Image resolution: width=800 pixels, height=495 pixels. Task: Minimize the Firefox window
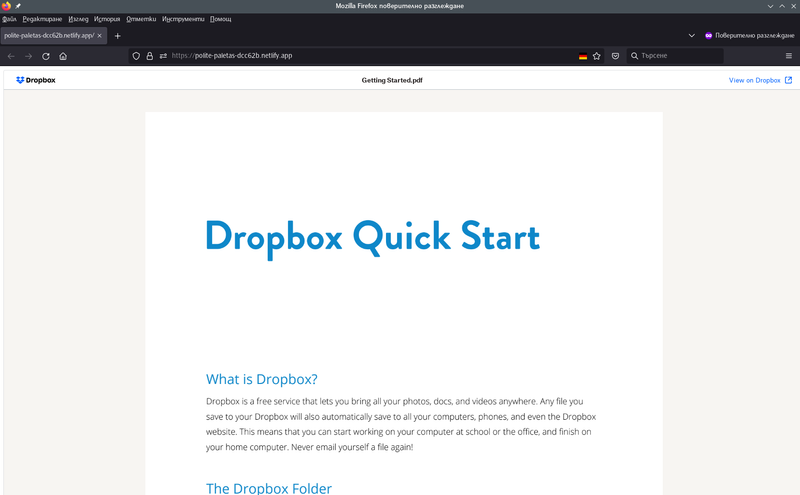770,6
